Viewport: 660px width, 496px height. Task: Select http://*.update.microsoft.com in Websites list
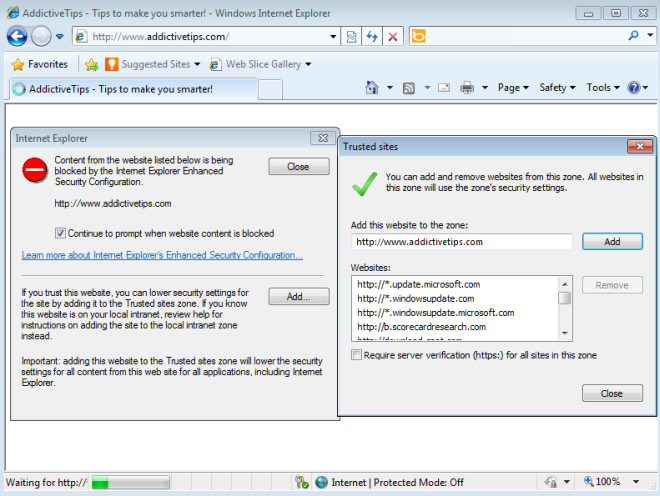click(x=455, y=284)
